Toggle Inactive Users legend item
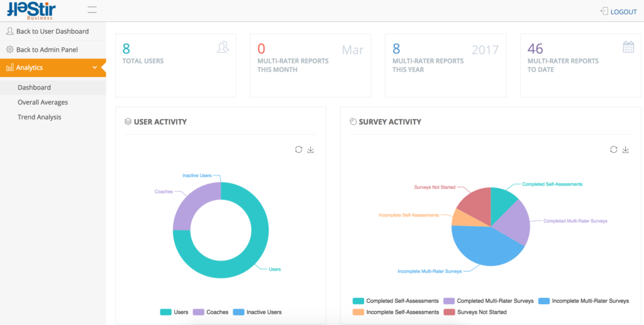 (257, 312)
